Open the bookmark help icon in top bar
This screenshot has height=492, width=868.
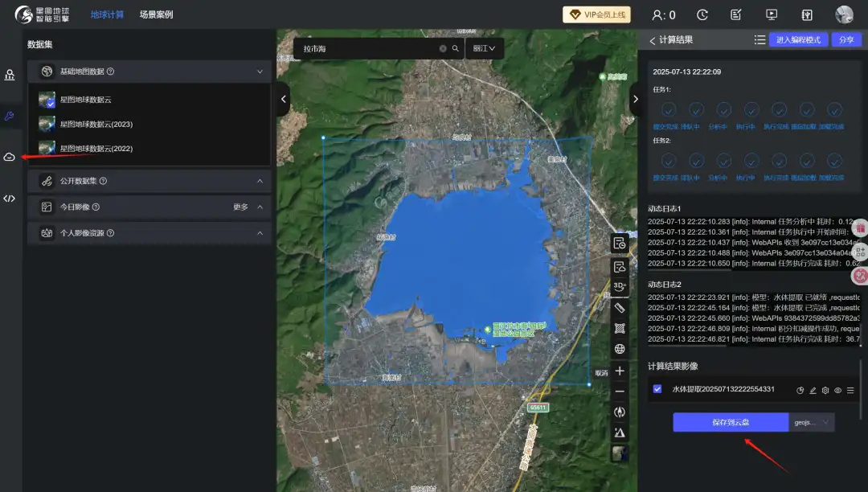click(x=807, y=15)
